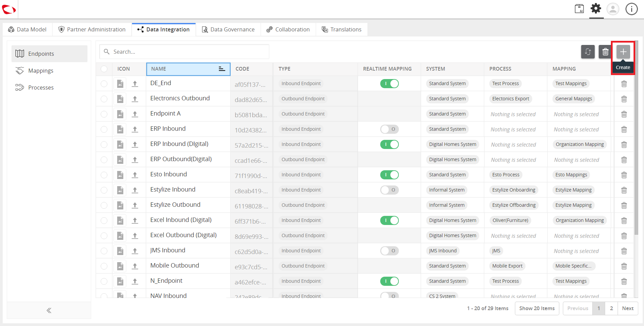Click the Create plus button
Viewport: 644px width, 326px height.
[x=623, y=52]
